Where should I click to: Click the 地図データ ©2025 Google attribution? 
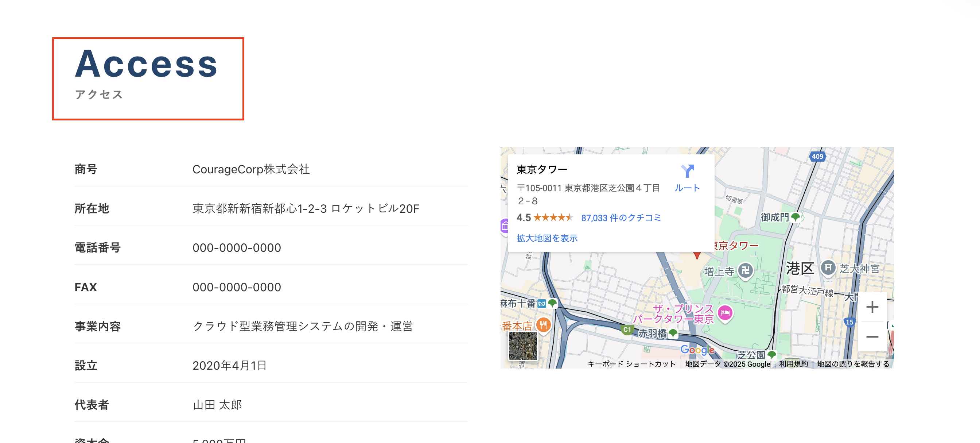[x=727, y=364]
